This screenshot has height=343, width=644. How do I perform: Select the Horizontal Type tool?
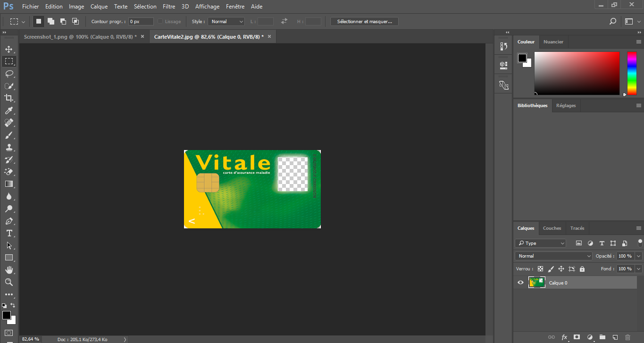click(8, 233)
